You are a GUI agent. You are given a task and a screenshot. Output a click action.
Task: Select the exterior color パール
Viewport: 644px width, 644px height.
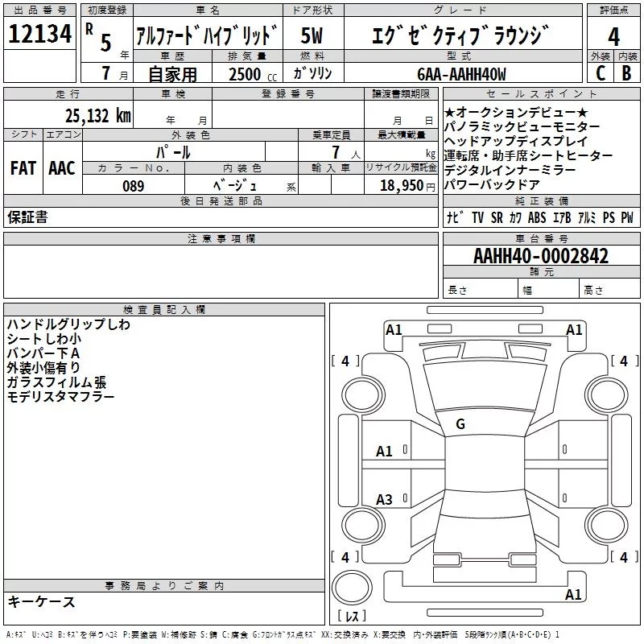173,152
